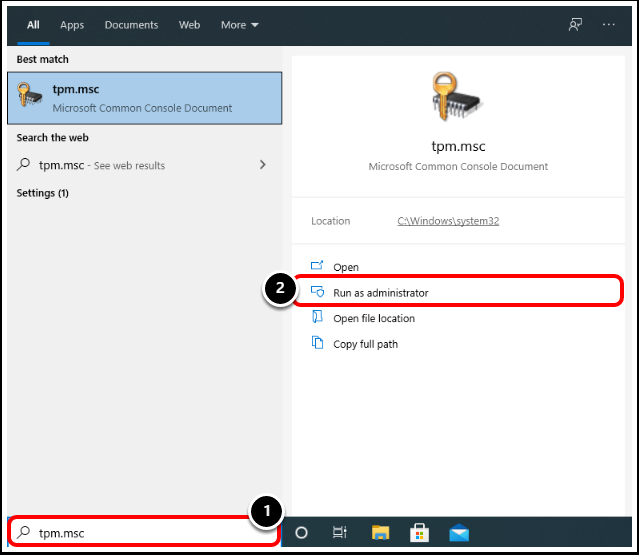This screenshot has height=555, width=639.
Task: Click the Copy full path icon
Action: click(317, 343)
